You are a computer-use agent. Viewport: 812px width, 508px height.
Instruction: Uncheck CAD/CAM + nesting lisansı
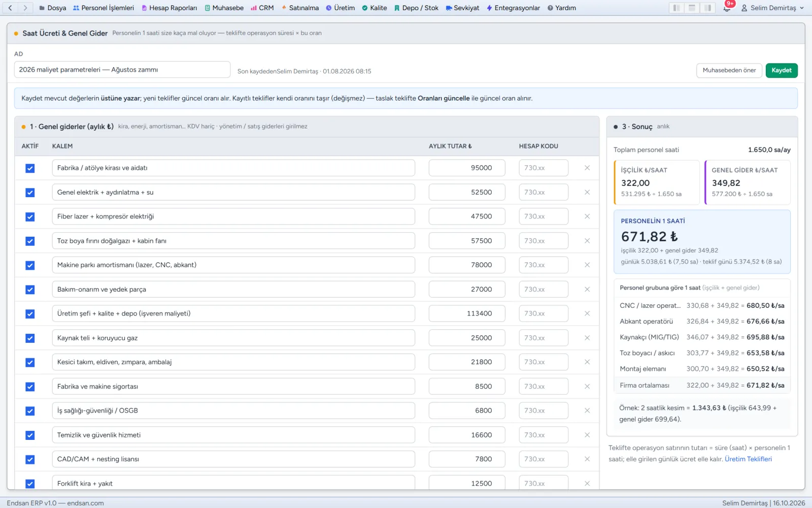pos(30,459)
